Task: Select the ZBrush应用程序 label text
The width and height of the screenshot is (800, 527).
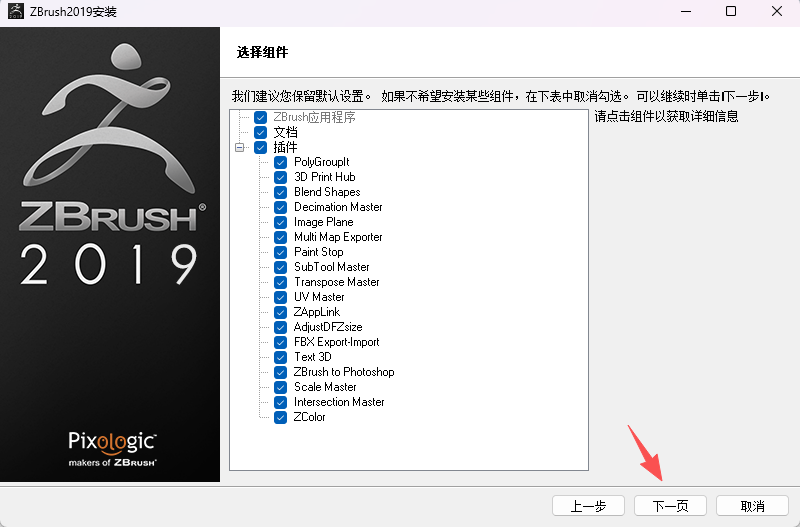Action: tap(314, 117)
